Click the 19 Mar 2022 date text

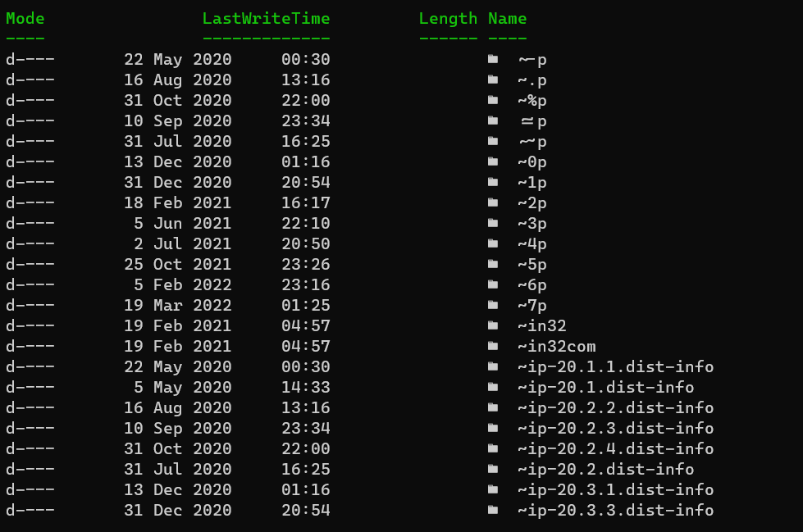click(x=177, y=305)
